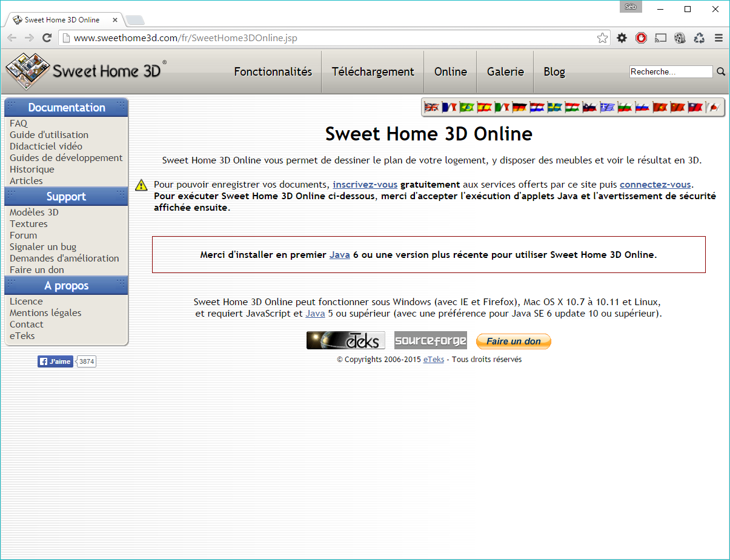
Task: Switch language using the British flag
Action: [x=431, y=107]
